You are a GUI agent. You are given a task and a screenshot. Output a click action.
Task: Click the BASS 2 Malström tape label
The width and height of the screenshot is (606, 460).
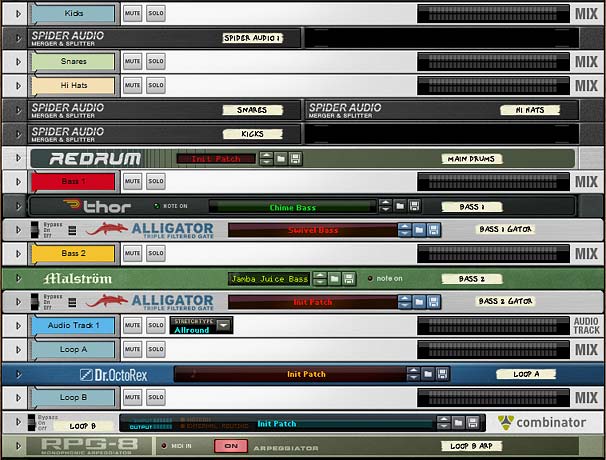coord(472,279)
